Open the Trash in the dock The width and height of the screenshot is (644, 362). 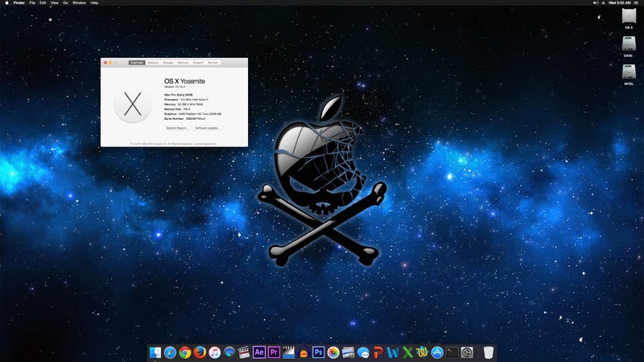(489, 352)
